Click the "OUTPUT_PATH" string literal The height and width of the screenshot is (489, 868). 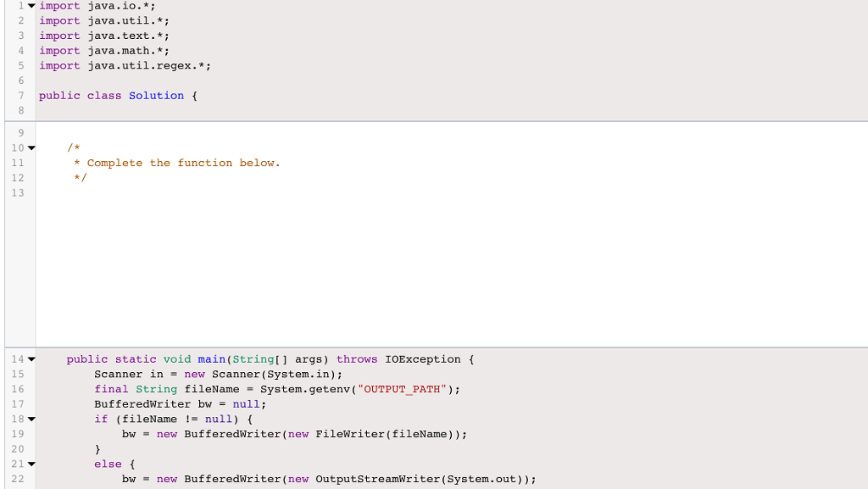[x=402, y=389]
